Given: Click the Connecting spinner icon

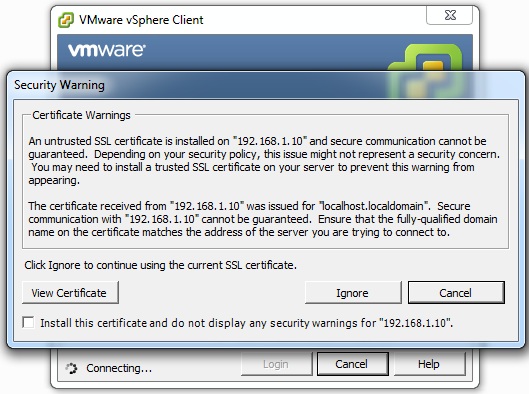Looking at the screenshot, I should pyautogui.click(x=71, y=368).
